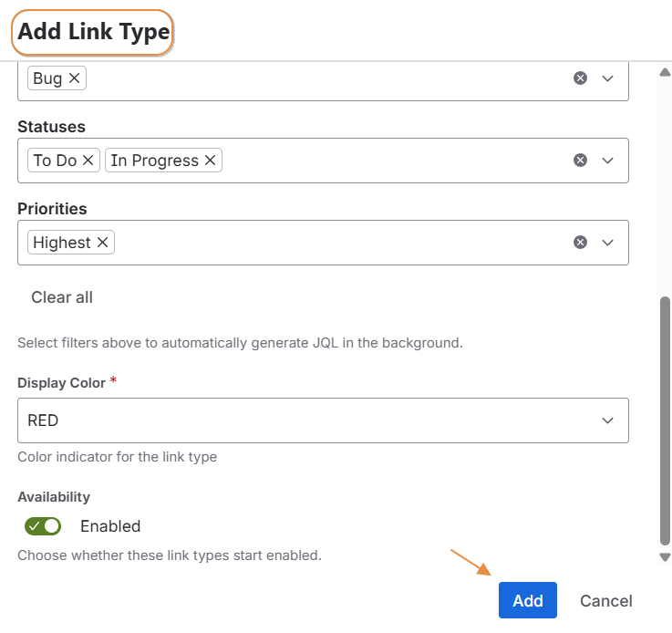Clear all selections in Priorities field
672x633 pixels.
coord(580,243)
